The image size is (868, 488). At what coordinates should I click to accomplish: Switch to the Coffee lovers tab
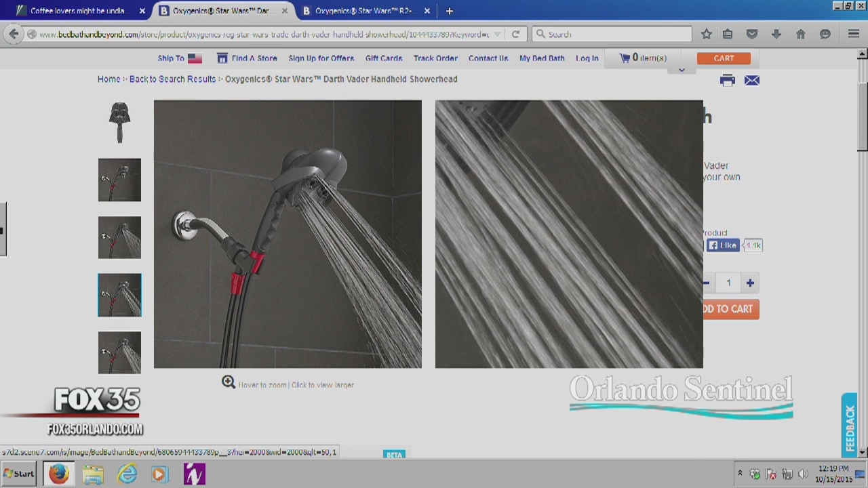(80, 11)
